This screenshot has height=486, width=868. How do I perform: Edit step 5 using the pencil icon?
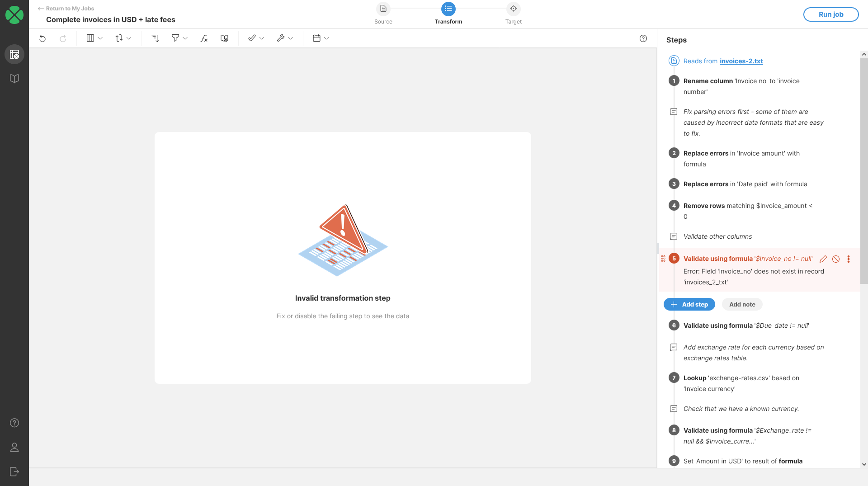[823, 259]
